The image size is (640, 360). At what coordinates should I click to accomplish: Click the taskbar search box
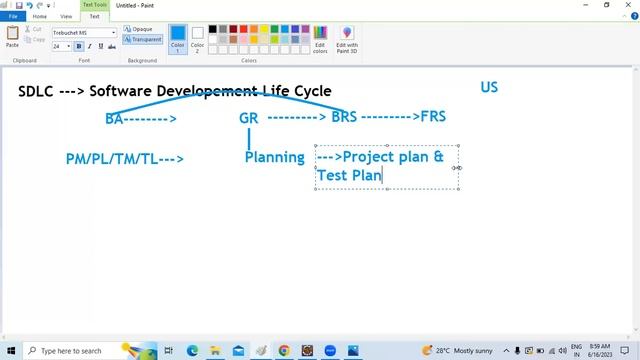point(90,351)
